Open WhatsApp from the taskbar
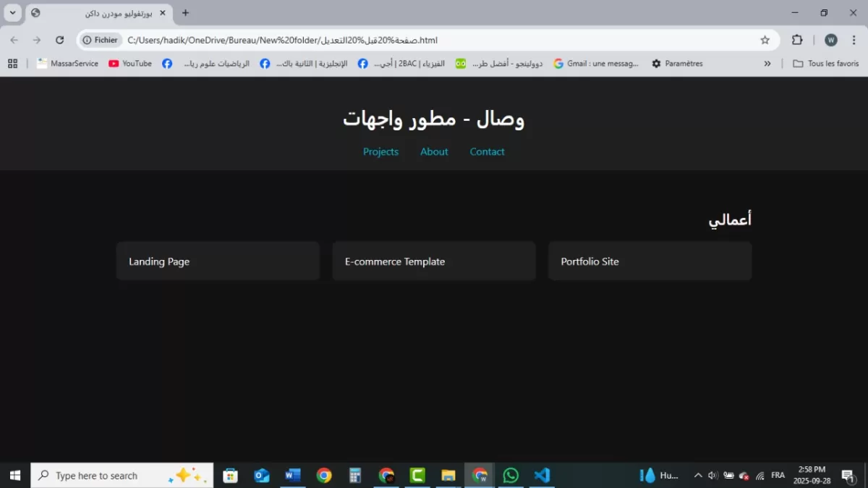Image resolution: width=868 pixels, height=488 pixels. (511, 476)
